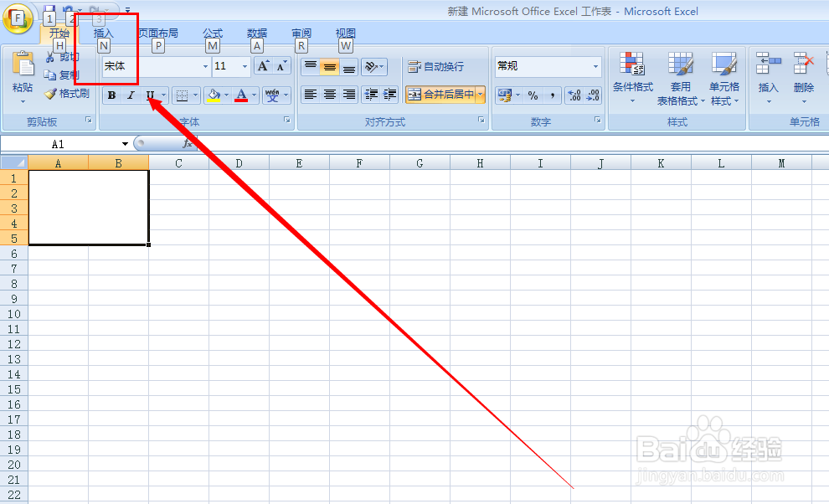Open the 字体 font dialog launcher
This screenshot has width=829, height=504.
(x=287, y=120)
